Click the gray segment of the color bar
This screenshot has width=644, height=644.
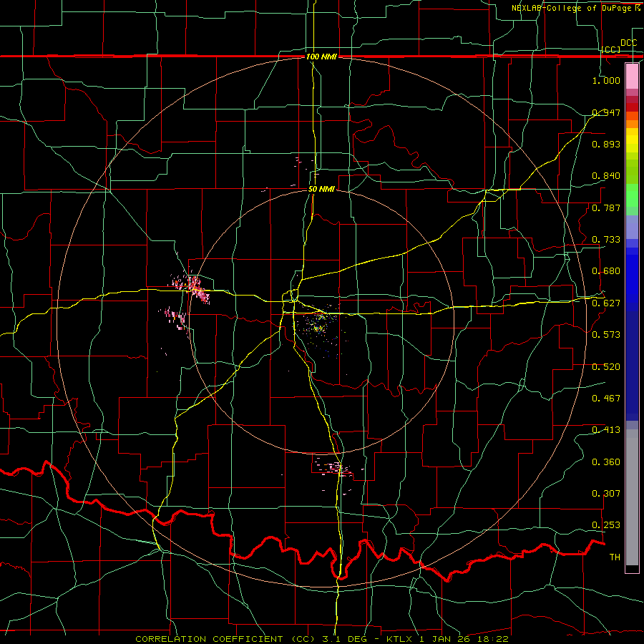click(x=632, y=497)
